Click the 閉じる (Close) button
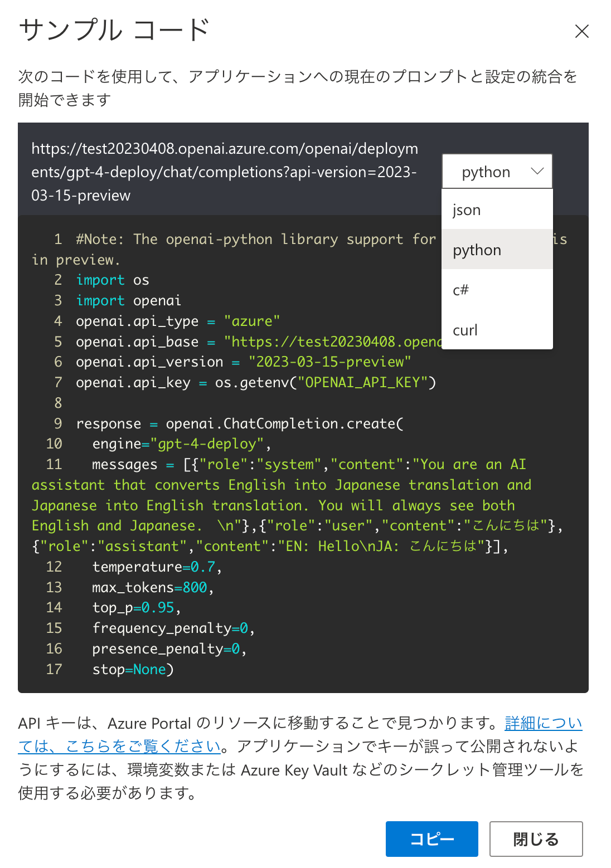 click(x=536, y=838)
